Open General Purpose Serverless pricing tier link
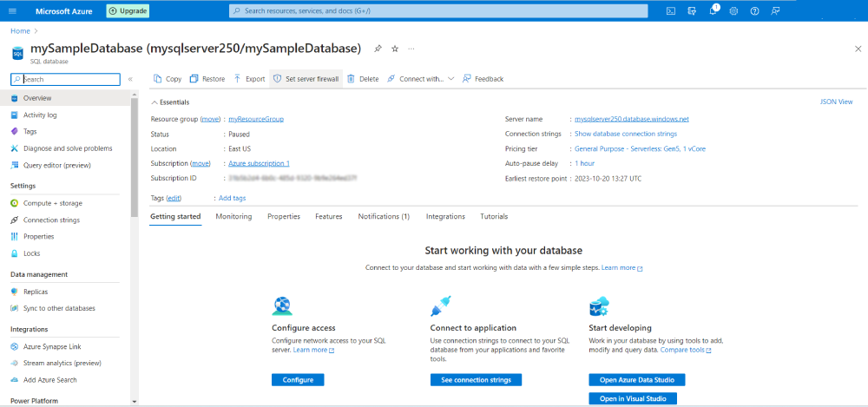Screen dimensions: 868x407 click(640, 149)
